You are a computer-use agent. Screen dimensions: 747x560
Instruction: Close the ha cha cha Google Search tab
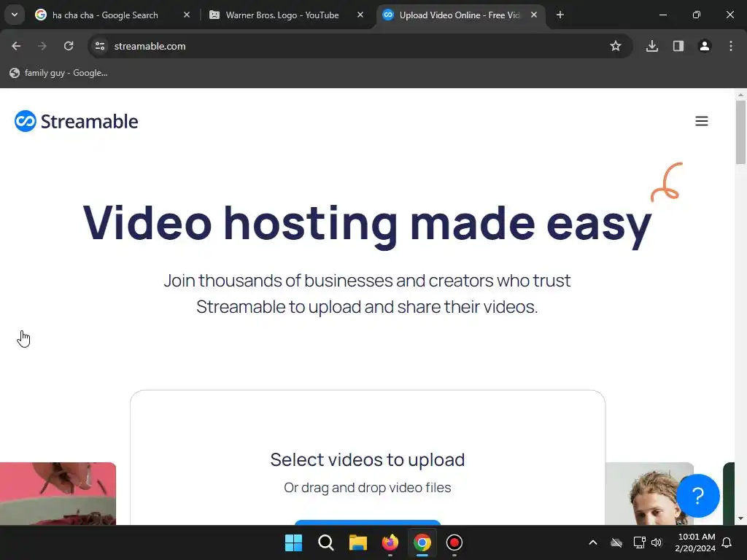[187, 15]
